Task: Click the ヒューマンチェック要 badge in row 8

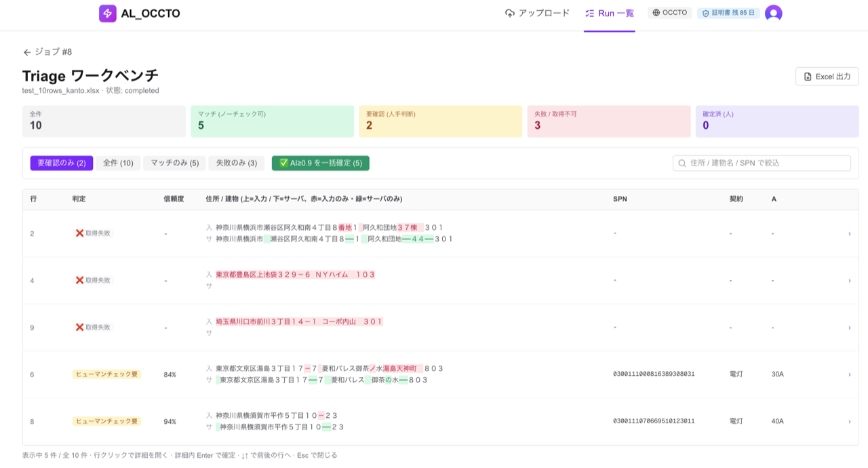Action: (106, 421)
